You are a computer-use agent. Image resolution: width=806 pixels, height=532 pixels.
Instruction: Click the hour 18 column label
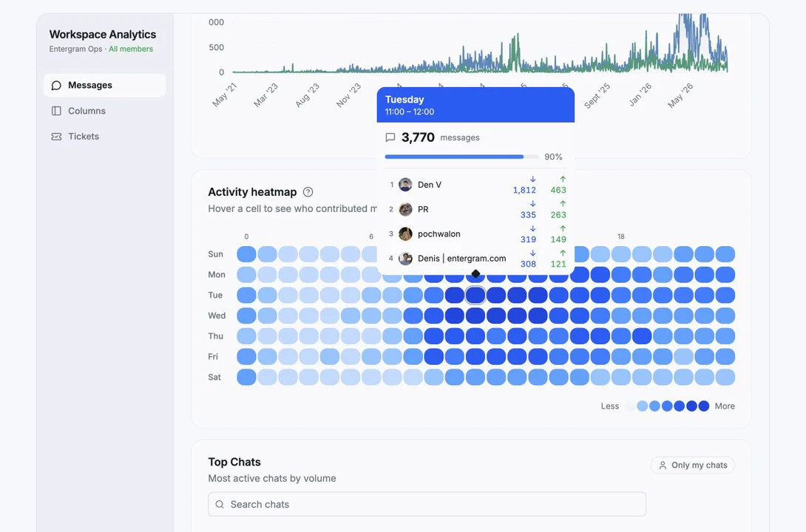(x=621, y=236)
